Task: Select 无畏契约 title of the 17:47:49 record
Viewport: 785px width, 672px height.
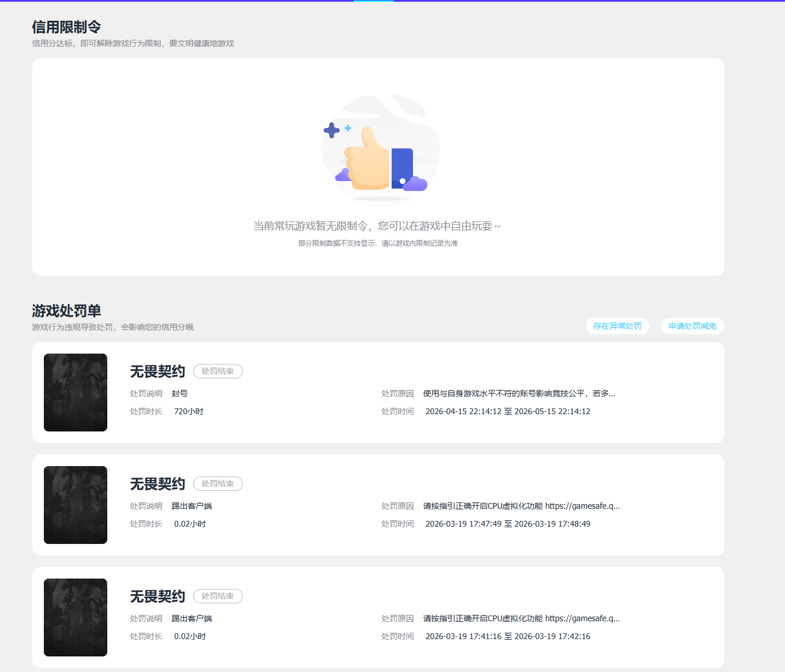Action: click(x=157, y=484)
